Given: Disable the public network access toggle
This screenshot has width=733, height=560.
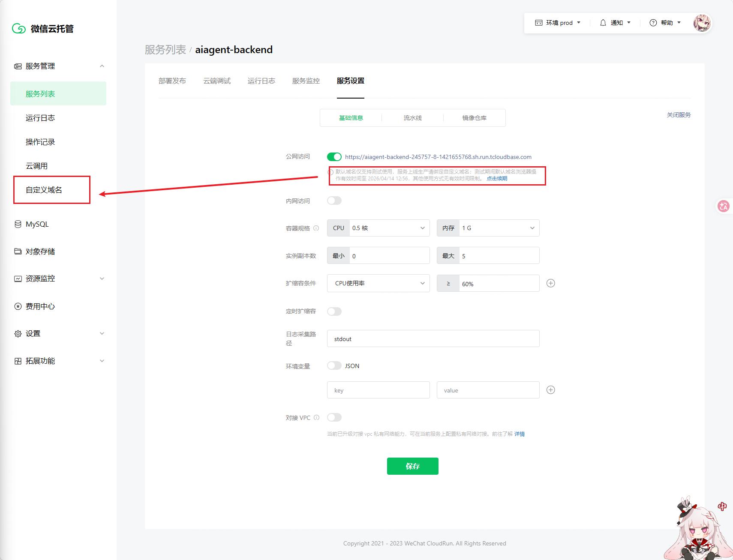Looking at the screenshot, I should (x=334, y=157).
